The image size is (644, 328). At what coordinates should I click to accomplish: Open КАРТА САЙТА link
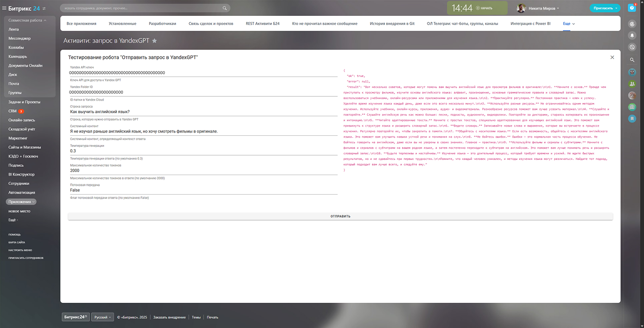click(x=17, y=242)
